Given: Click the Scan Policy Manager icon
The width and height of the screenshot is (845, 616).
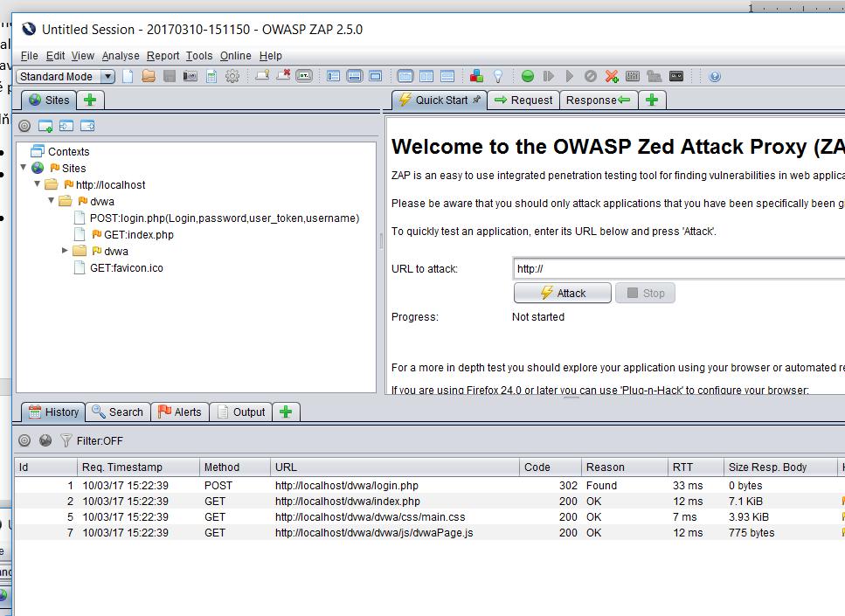Looking at the screenshot, I should pyautogui.click(x=633, y=76).
